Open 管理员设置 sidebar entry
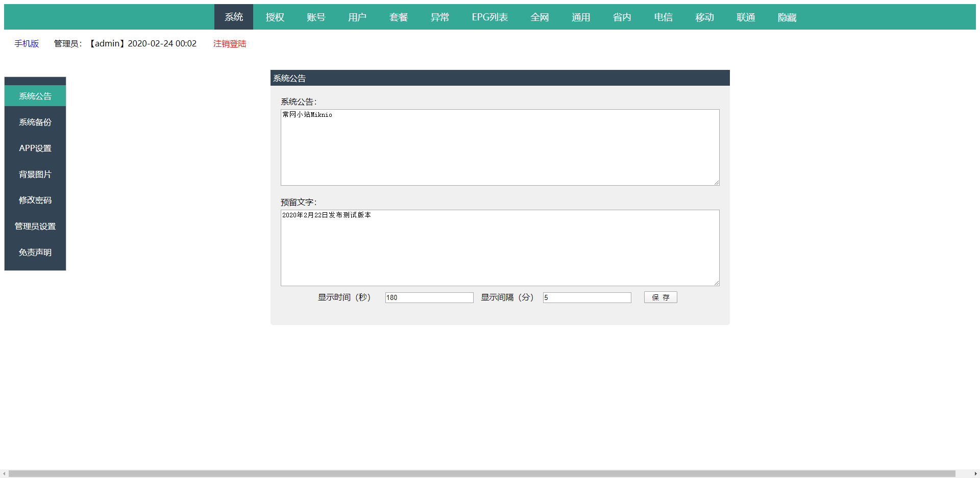This screenshot has height=478, width=980. [35, 227]
